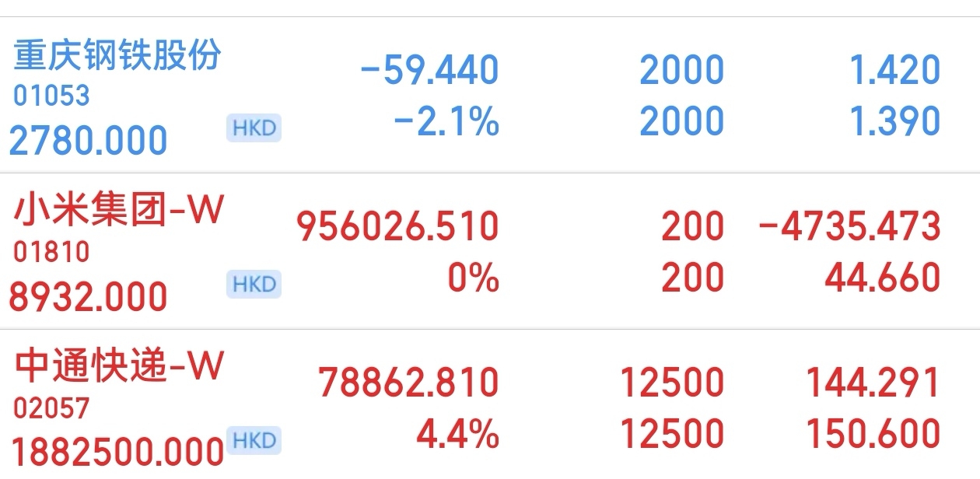The image size is (980, 479).
Task: Click the -4735.473 cost value
Action: coord(849,226)
